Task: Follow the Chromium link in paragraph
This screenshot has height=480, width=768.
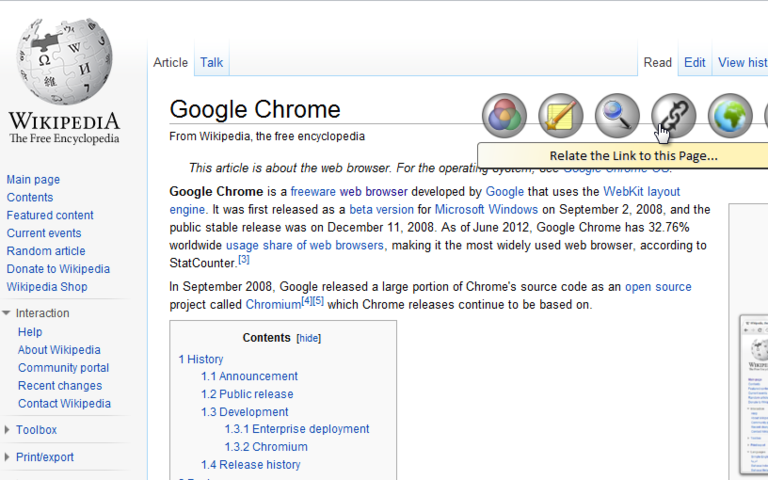Action: [273, 304]
